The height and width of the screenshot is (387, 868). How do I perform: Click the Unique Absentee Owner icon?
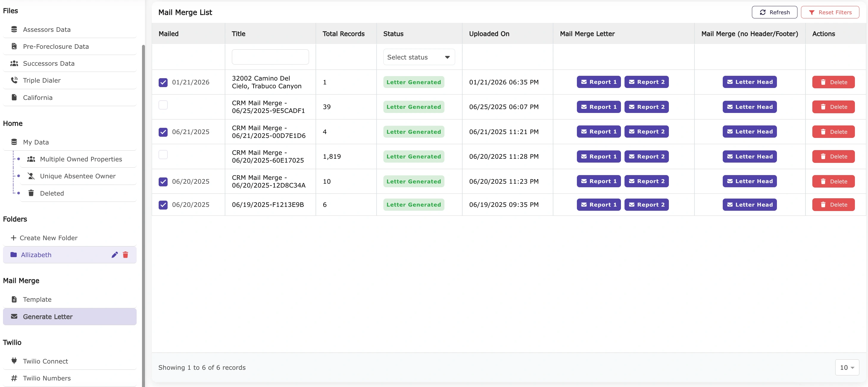coord(31,176)
